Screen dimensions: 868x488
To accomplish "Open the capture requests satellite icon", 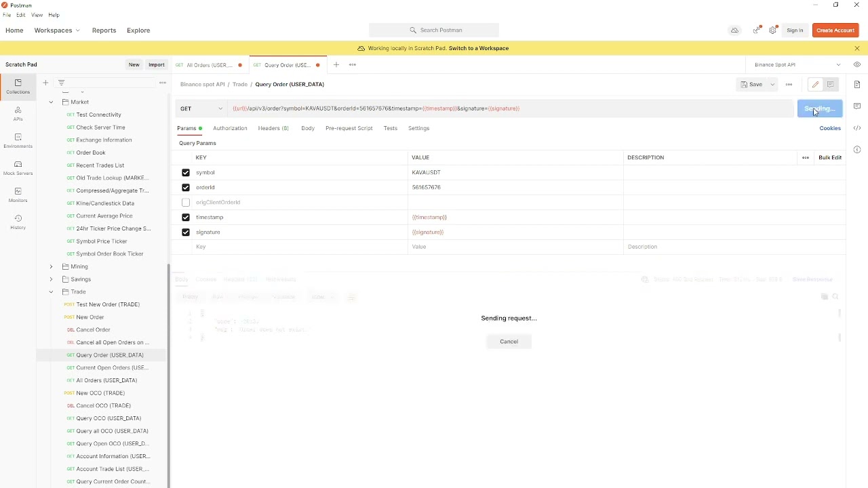I will click(756, 30).
